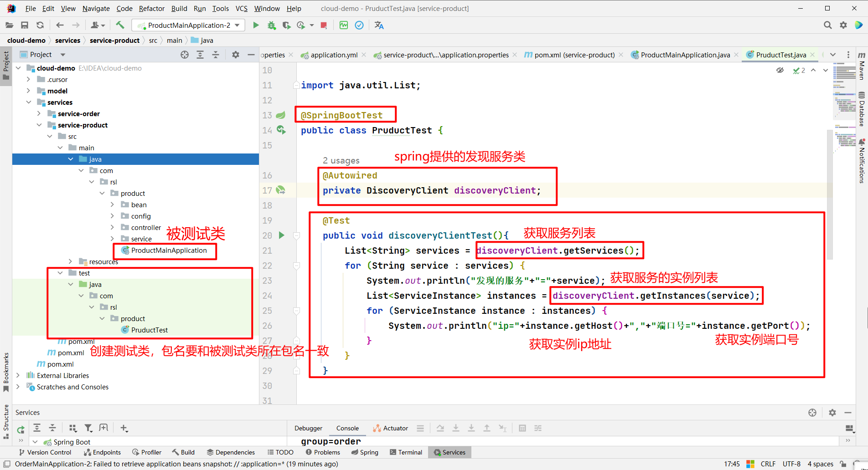Image resolution: width=868 pixels, height=470 pixels.
Task: Expand External Libraries node
Action: (x=18, y=375)
